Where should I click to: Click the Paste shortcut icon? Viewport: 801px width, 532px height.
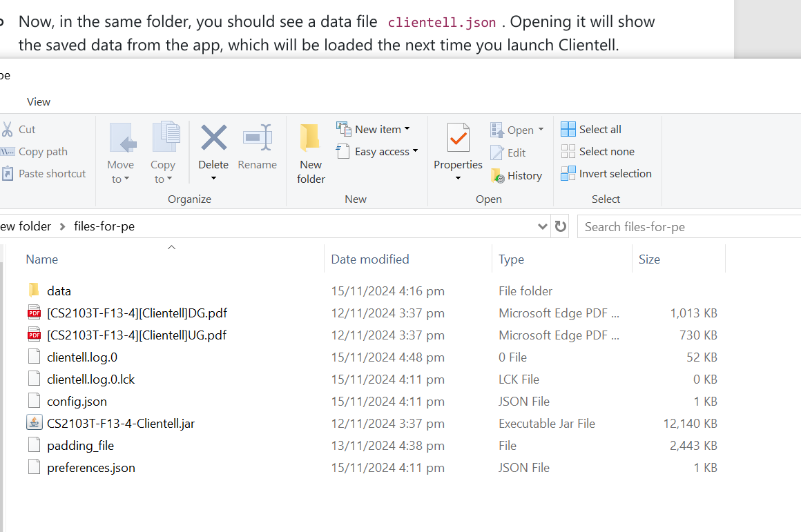[x=7, y=174]
